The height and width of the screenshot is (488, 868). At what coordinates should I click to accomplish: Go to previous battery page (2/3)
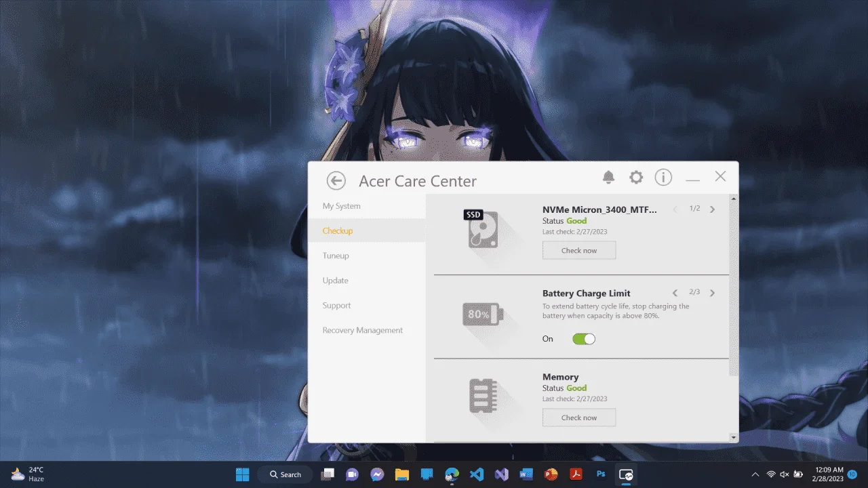675,293
